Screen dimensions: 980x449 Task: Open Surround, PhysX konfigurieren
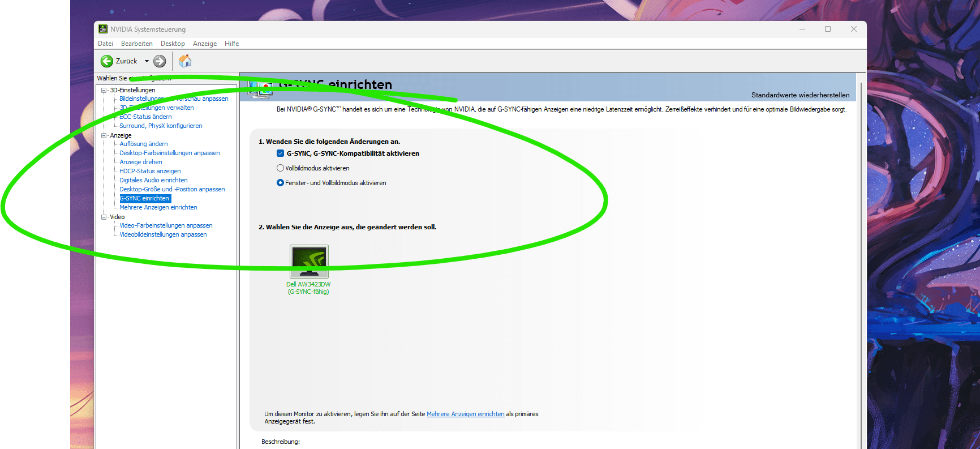pos(161,126)
